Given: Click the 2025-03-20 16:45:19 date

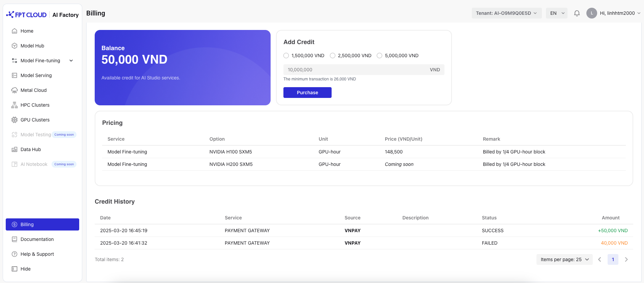Looking at the screenshot, I should (124, 231).
